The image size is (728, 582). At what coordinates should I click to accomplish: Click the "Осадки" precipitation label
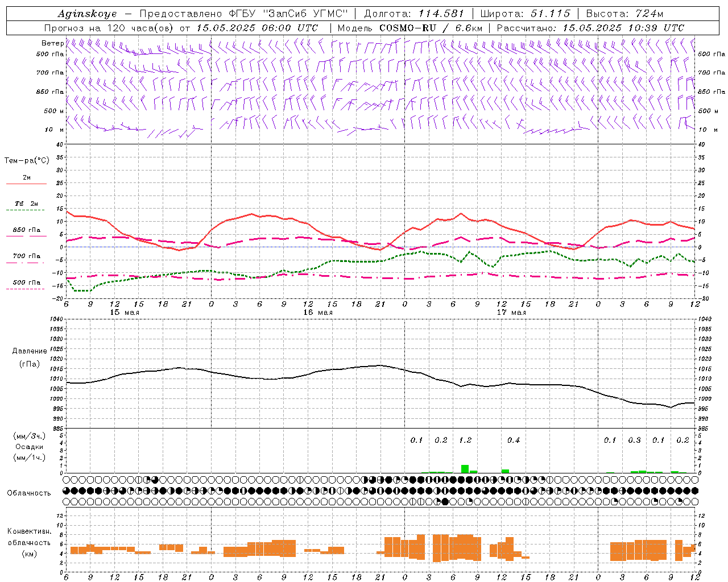tap(29, 447)
